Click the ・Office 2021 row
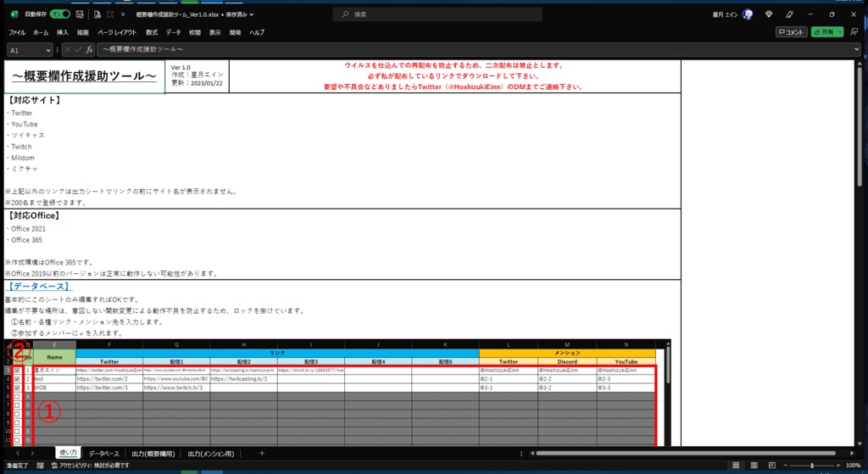Image resolution: width=868 pixels, height=474 pixels. click(25, 229)
